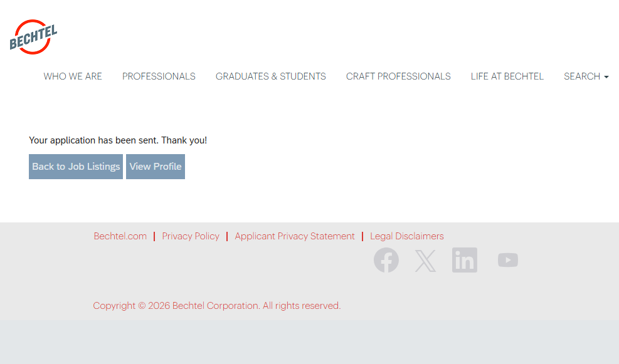Navigate to CRAFT PROFESSIONALS

point(398,76)
